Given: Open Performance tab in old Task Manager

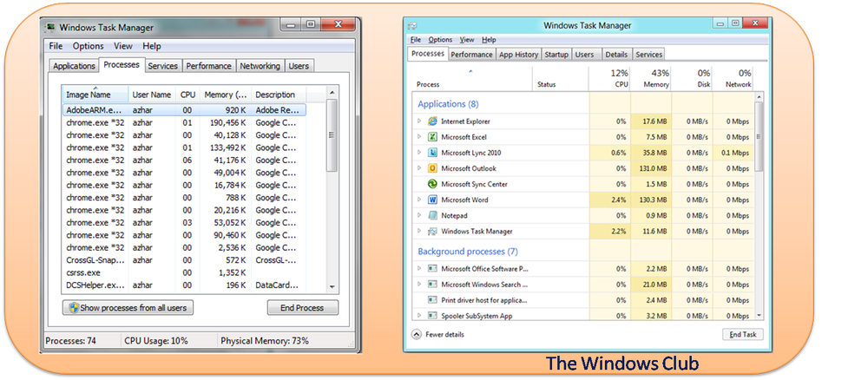Looking at the screenshot, I should click(208, 66).
